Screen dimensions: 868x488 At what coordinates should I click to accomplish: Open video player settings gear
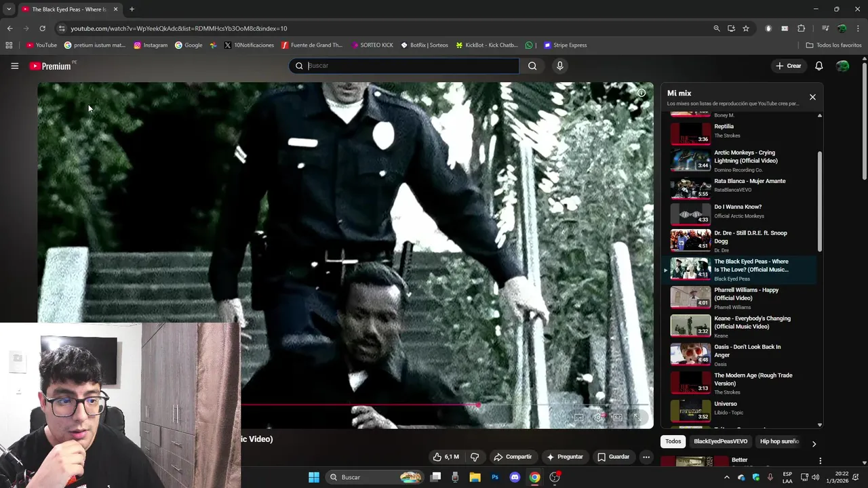pos(598,418)
